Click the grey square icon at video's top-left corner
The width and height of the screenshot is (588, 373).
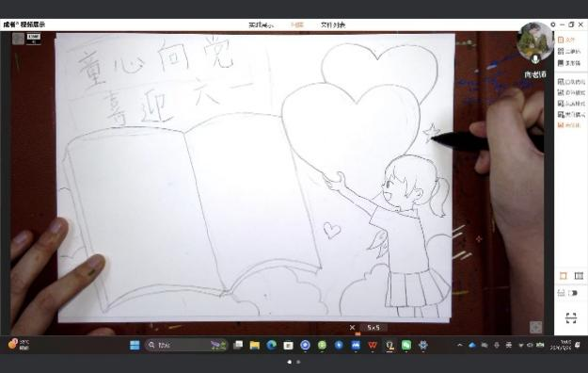click(18, 39)
